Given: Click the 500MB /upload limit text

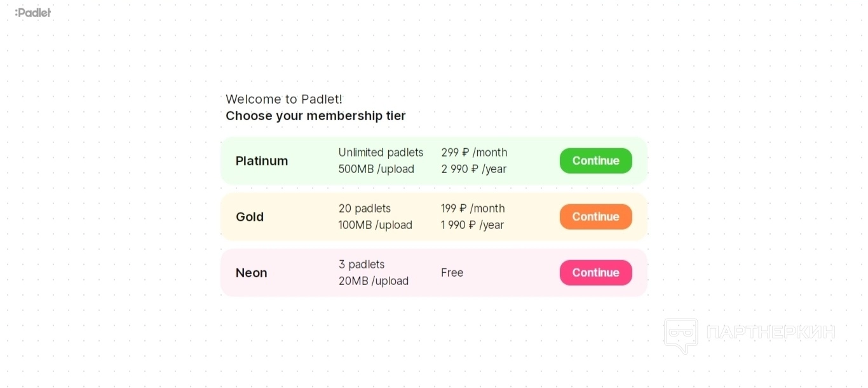Looking at the screenshot, I should pyautogui.click(x=376, y=169).
